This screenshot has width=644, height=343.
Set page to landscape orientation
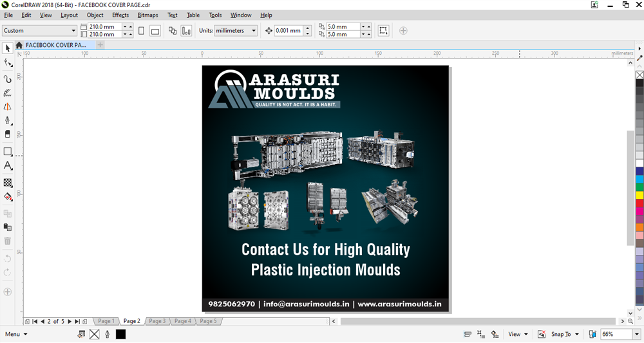click(155, 31)
